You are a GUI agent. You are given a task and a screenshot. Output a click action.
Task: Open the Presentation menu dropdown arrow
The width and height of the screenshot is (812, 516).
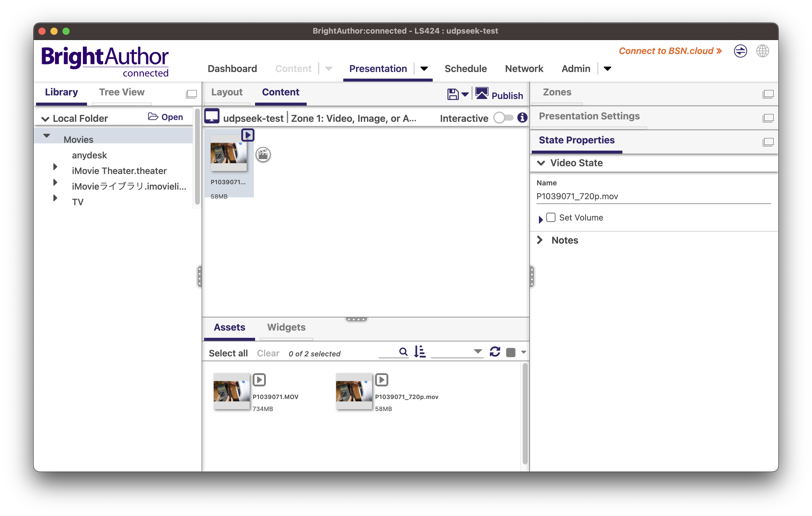tap(424, 69)
